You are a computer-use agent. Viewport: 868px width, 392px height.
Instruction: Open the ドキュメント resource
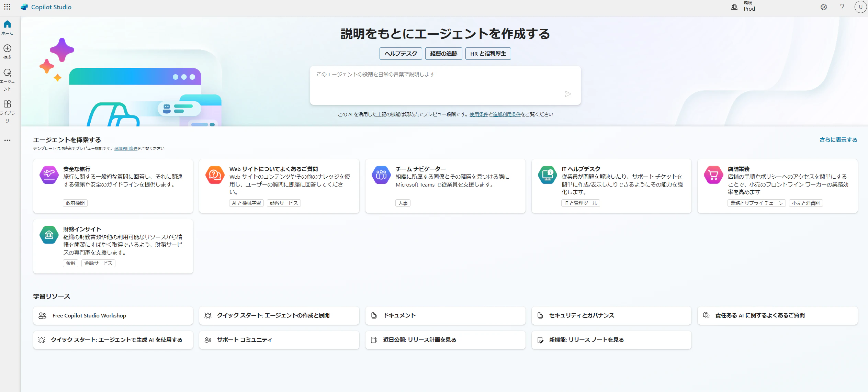click(x=445, y=315)
